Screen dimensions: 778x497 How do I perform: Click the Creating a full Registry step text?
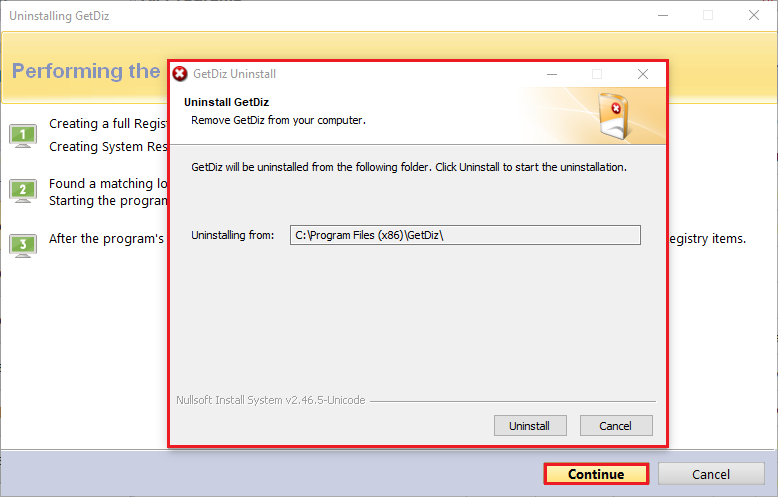tap(108, 124)
